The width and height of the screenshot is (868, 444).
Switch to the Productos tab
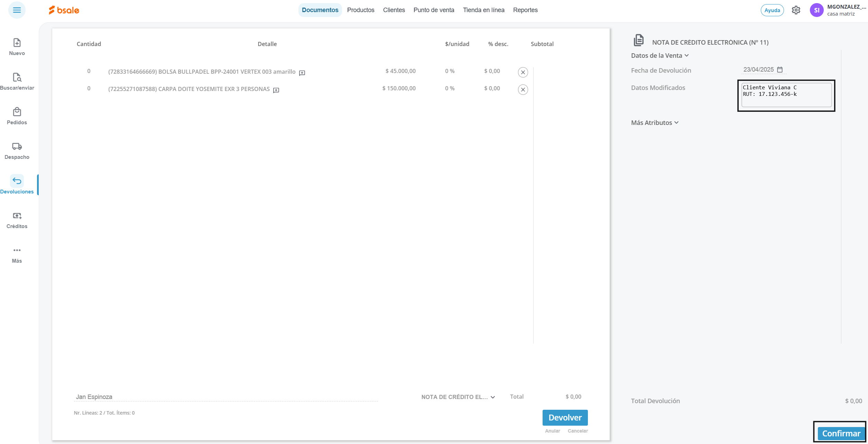point(360,10)
